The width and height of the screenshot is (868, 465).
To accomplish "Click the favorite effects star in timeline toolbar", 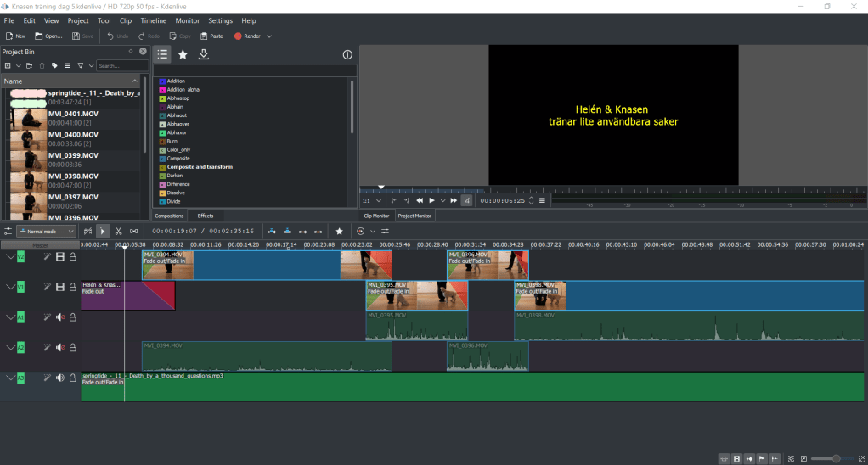I will [339, 231].
